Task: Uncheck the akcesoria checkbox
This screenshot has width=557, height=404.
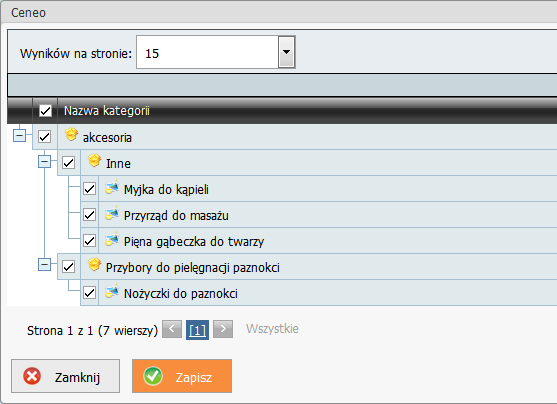Action: click(44, 136)
